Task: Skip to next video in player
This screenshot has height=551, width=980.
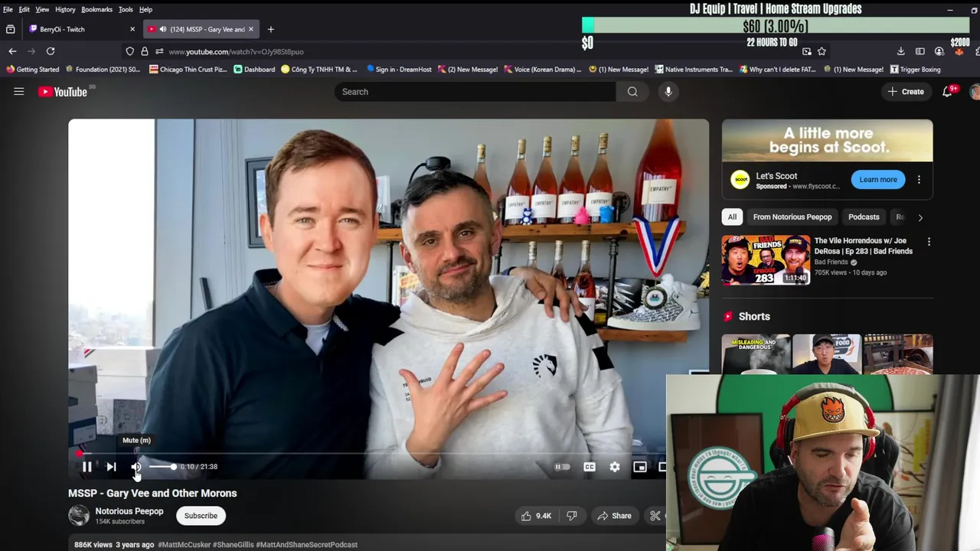Action: point(111,467)
